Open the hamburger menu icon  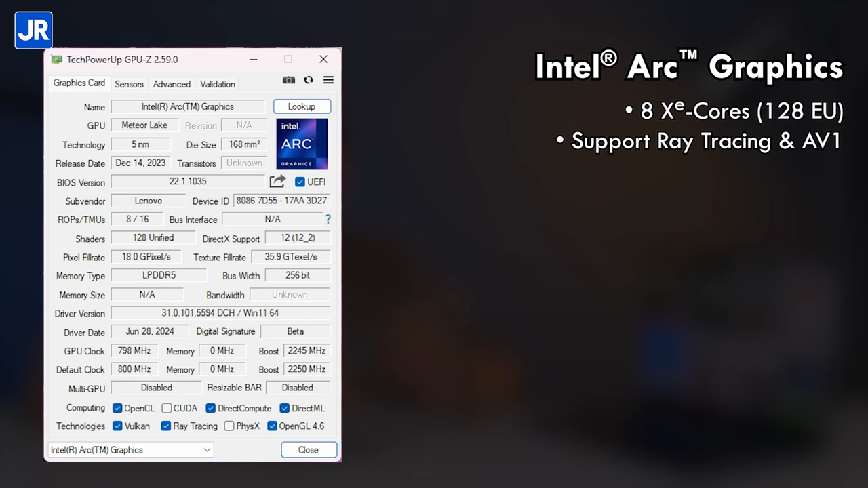click(x=328, y=80)
